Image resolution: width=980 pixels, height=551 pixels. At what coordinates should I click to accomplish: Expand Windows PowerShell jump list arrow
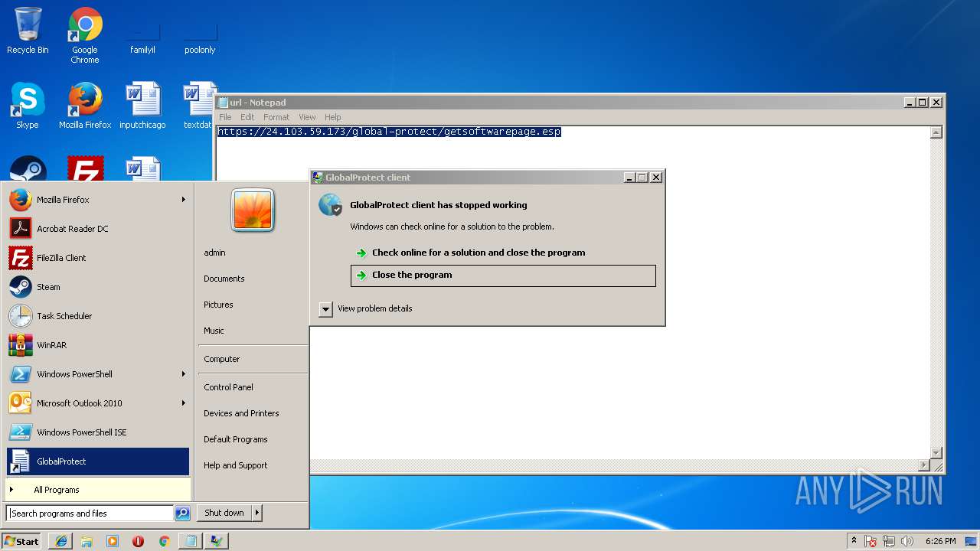(x=183, y=374)
